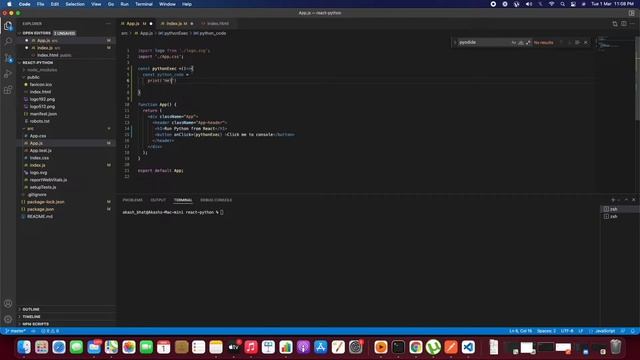Open the Selection menu

(x=75, y=4)
